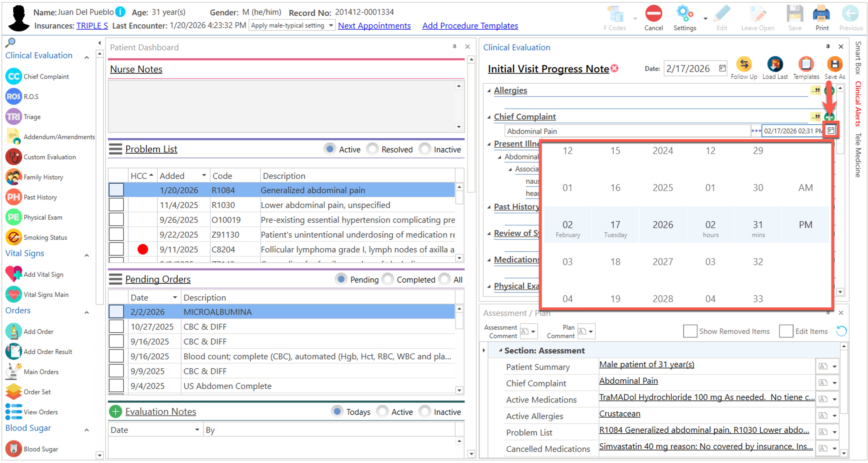Open the Follow Up icon

pos(744,64)
